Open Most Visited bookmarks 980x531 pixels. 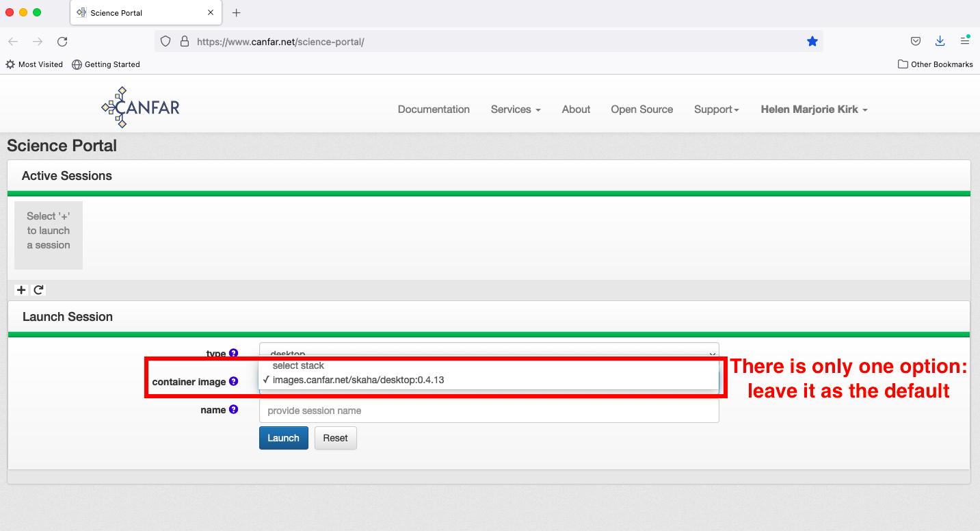coord(34,64)
